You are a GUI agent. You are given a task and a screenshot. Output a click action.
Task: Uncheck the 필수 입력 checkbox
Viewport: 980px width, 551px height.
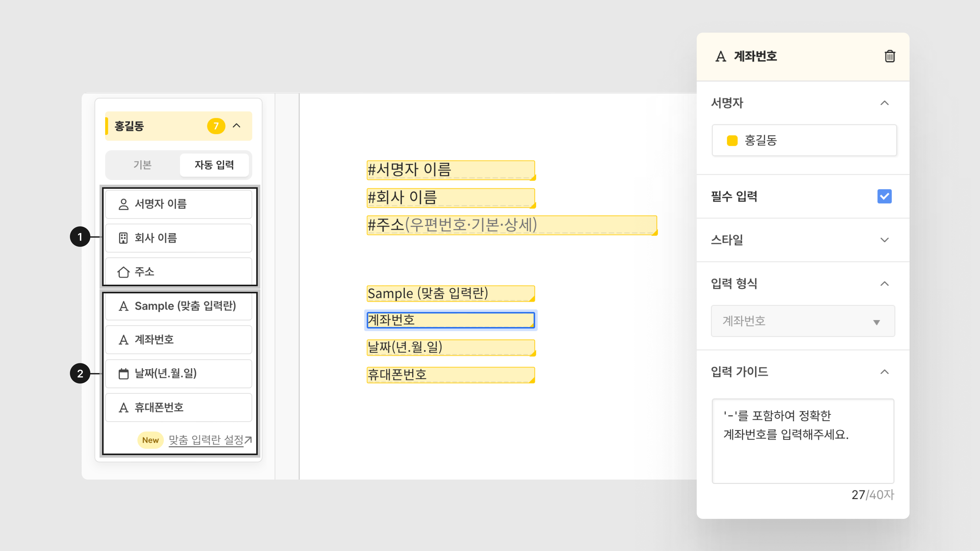[x=884, y=197]
